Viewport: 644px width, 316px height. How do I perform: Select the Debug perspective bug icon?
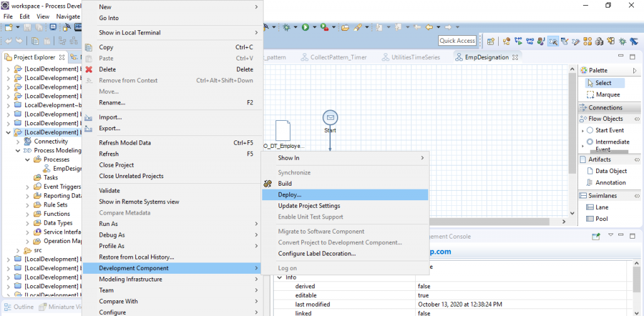623,41
